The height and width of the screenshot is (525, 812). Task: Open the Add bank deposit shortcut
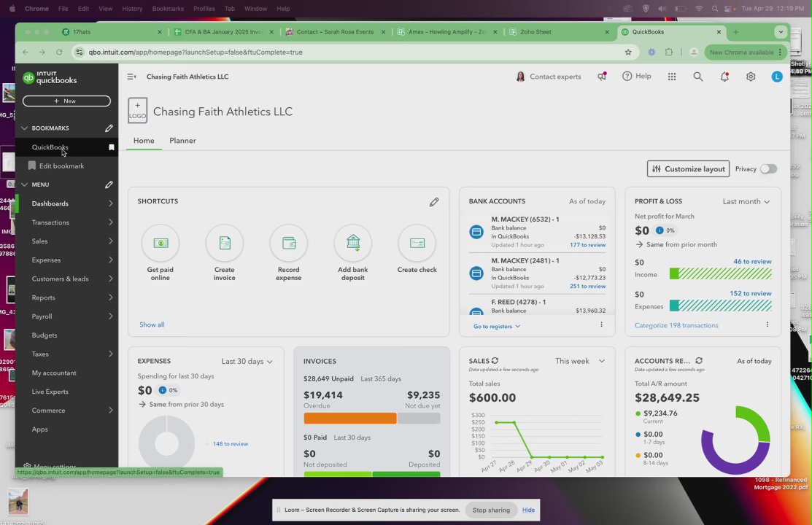pos(352,253)
